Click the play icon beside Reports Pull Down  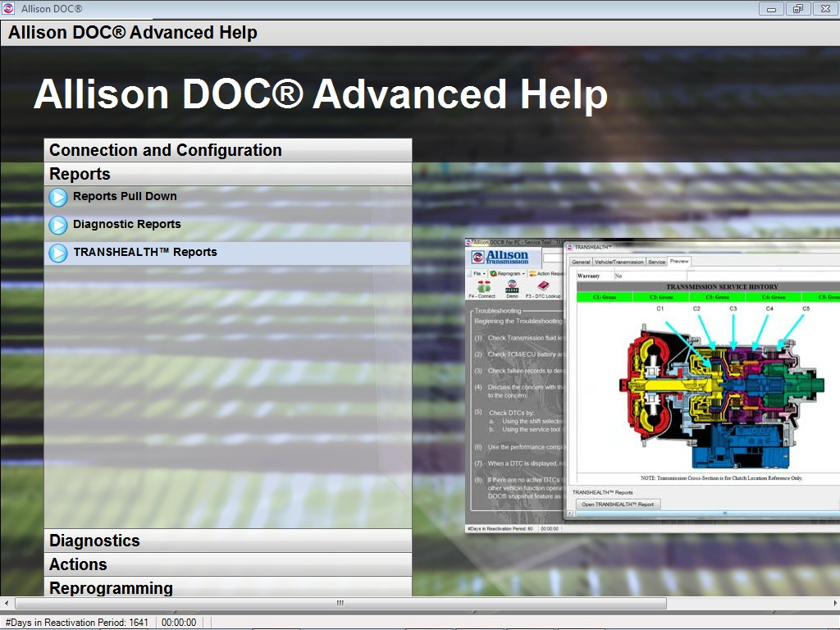pyautogui.click(x=57, y=197)
